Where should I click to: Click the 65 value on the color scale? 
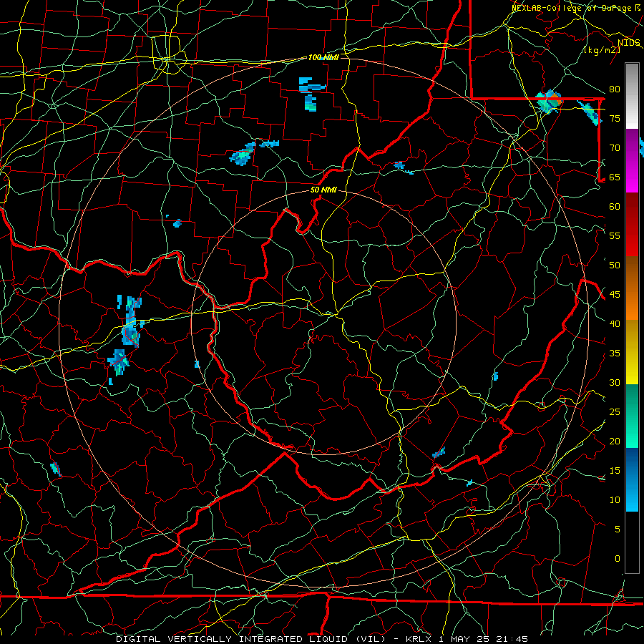pyautogui.click(x=615, y=177)
